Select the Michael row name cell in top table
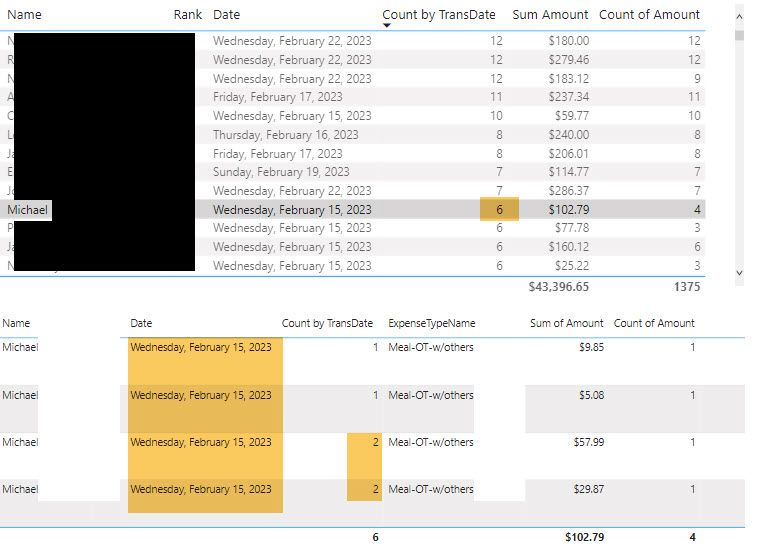This screenshot has width=758, height=560. click(28, 210)
